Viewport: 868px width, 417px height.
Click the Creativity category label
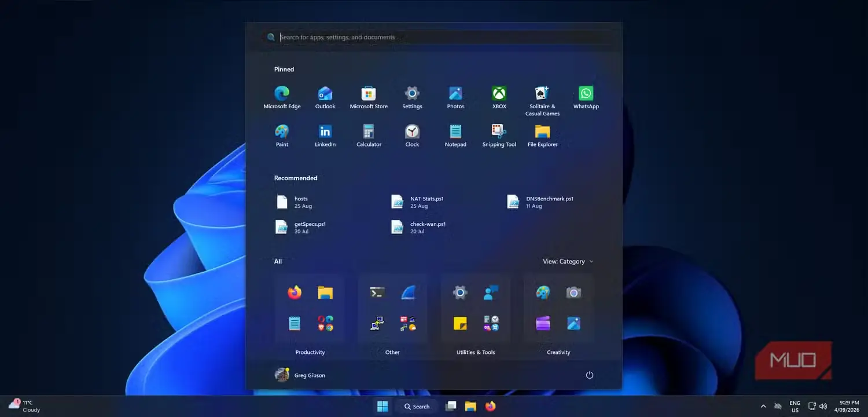tap(558, 352)
